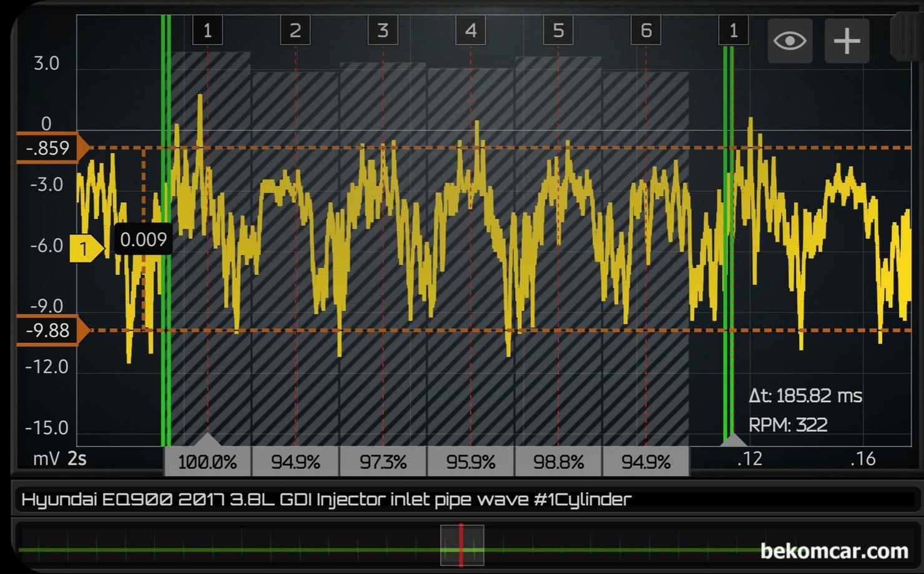Click the Δt: 185.82 ms readout
Viewport: 924px width, 574px height.
805,395
